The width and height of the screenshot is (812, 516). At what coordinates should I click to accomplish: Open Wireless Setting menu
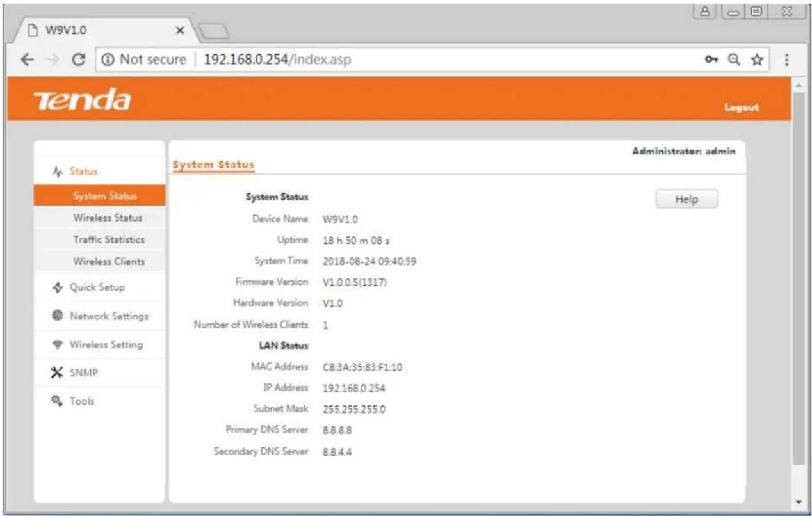tap(99, 345)
